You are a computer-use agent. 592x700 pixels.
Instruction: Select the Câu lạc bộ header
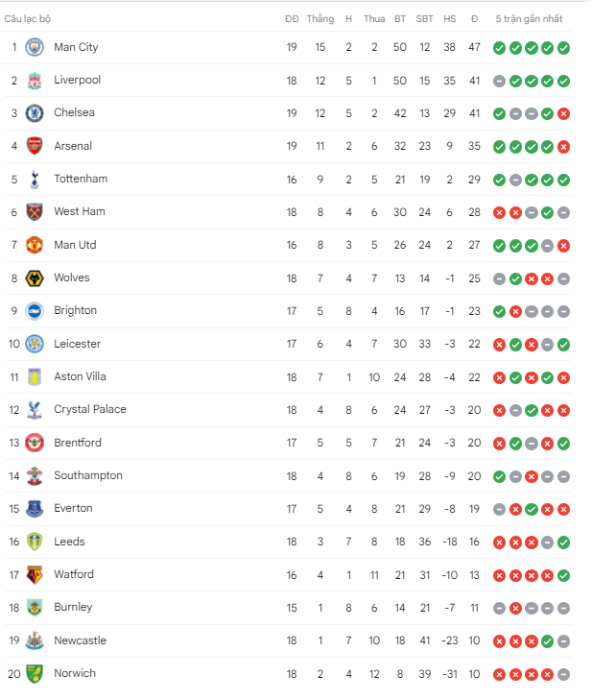pos(28,19)
